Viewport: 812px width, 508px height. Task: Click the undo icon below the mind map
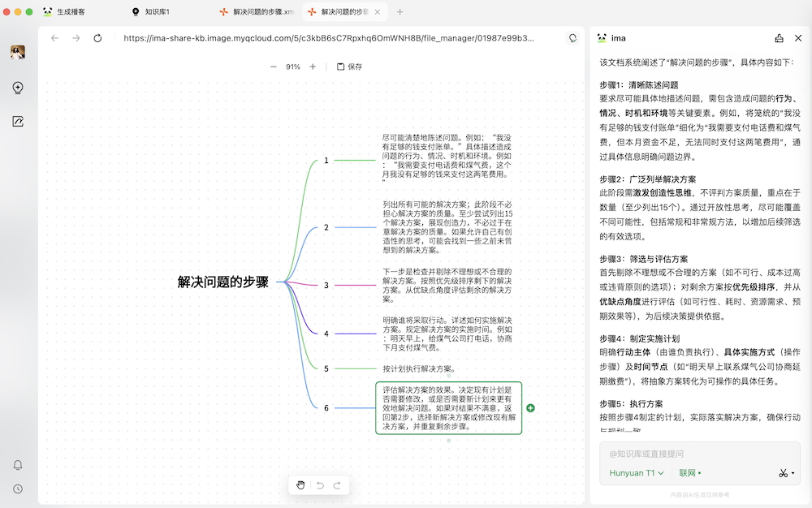pos(320,484)
